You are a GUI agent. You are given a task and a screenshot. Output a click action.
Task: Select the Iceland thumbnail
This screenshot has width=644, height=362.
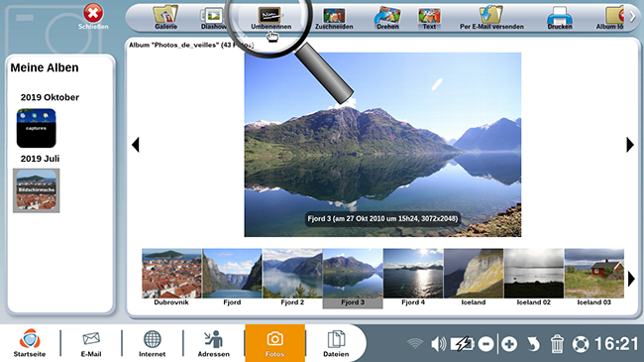pos(474,278)
